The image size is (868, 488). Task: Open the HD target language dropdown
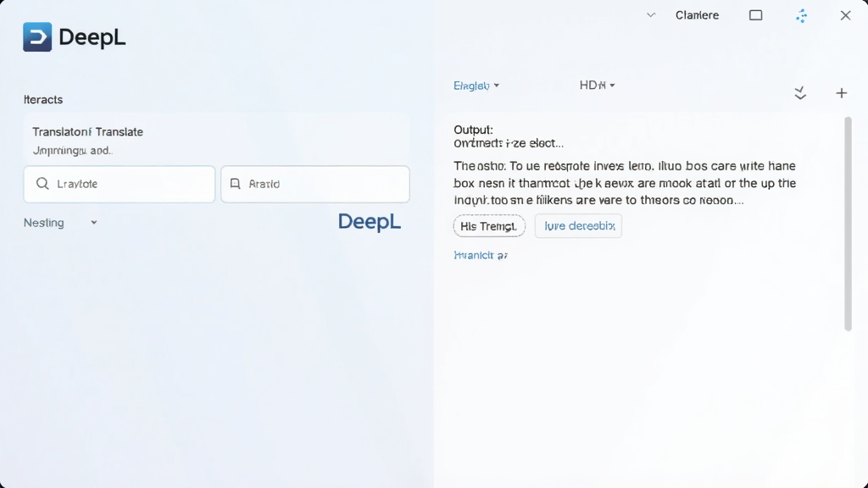(x=597, y=86)
